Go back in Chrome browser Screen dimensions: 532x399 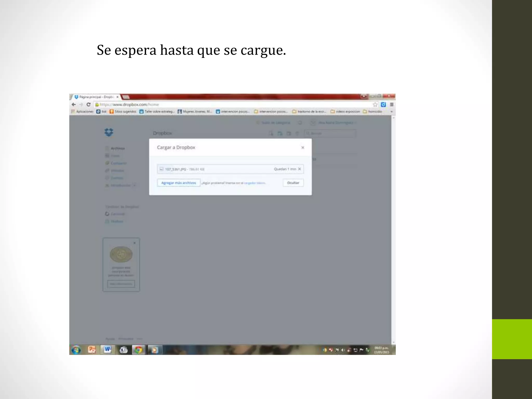[74, 104]
